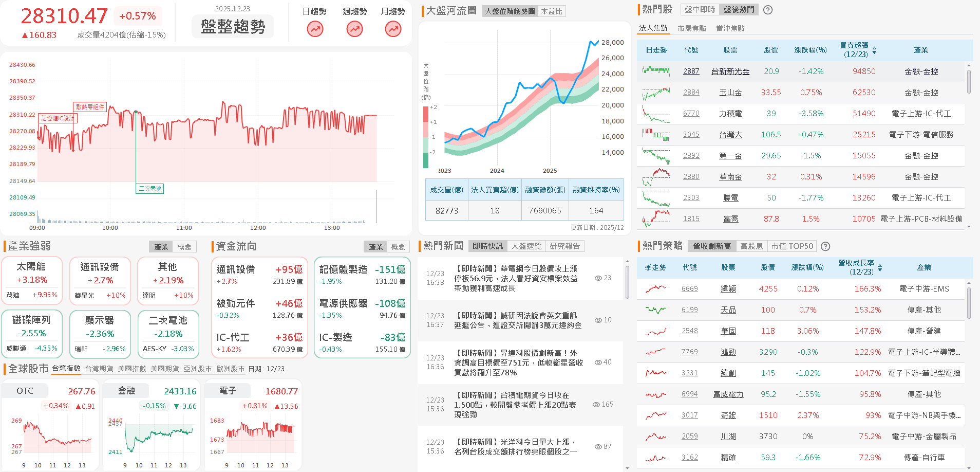Open the help icon beside 盤後熱門
This screenshot has width=980, height=472.
click(x=767, y=9)
